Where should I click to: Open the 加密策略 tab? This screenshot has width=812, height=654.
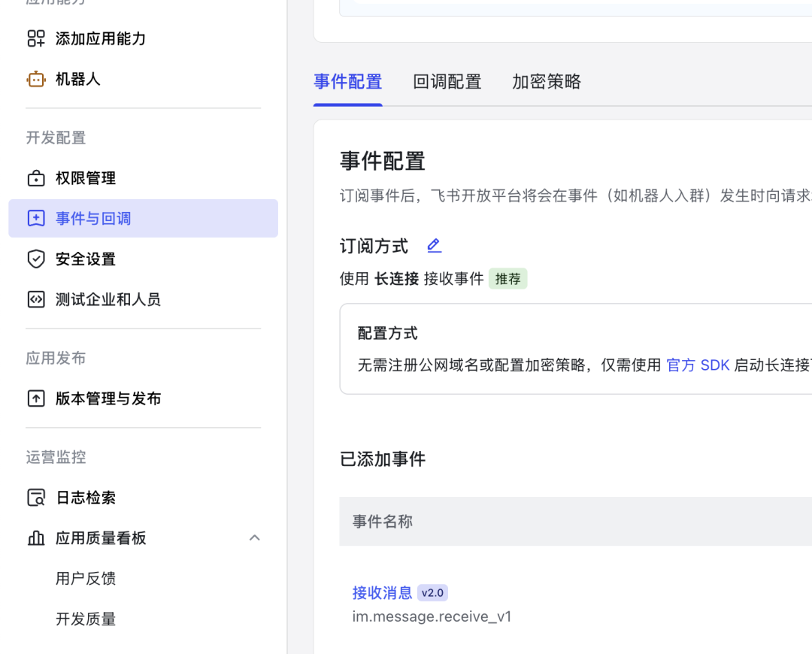(547, 82)
